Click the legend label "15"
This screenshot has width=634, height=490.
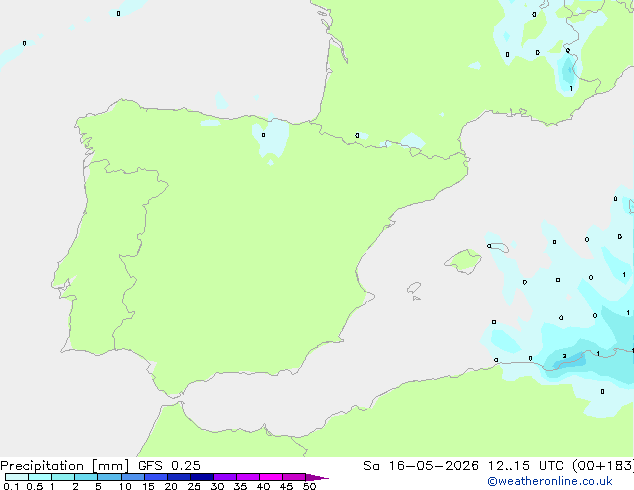148,486
